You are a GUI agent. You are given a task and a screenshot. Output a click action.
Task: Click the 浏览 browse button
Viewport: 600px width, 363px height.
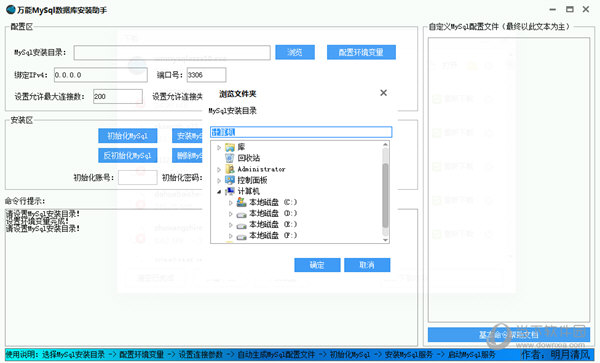pyautogui.click(x=295, y=52)
